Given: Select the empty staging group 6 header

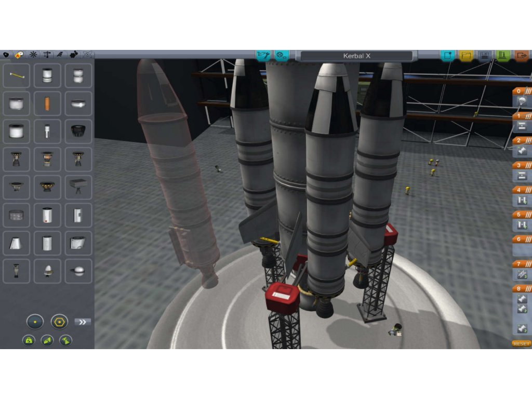Looking at the screenshot, I should pyautogui.click(x=522, y=239).
